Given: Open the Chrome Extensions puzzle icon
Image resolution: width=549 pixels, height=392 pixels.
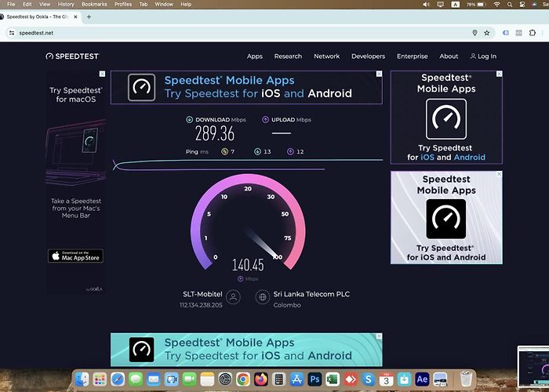Looking at the screenshot, I should click(x=533, y=33).
